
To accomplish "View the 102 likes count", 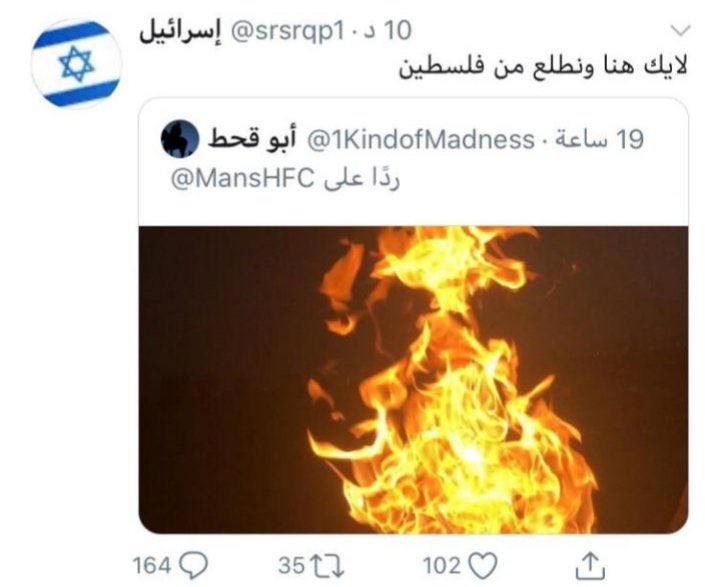I will (442, 565).
